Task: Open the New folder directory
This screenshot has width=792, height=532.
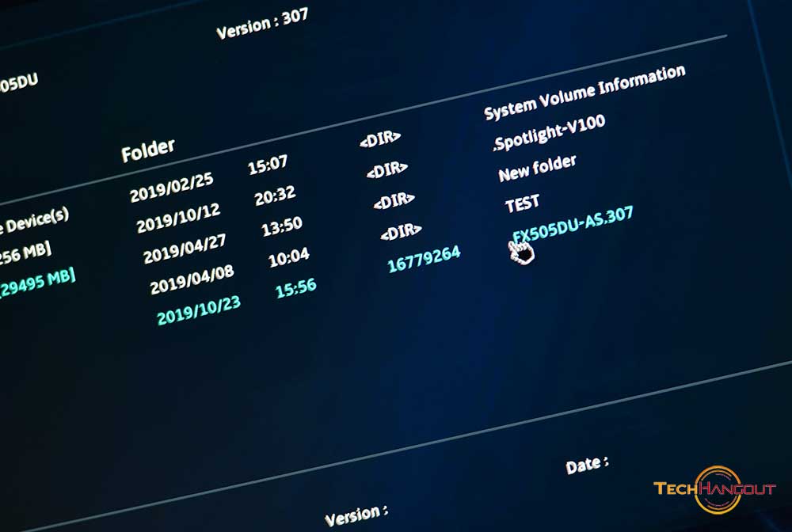Action: tap(537, 168)
